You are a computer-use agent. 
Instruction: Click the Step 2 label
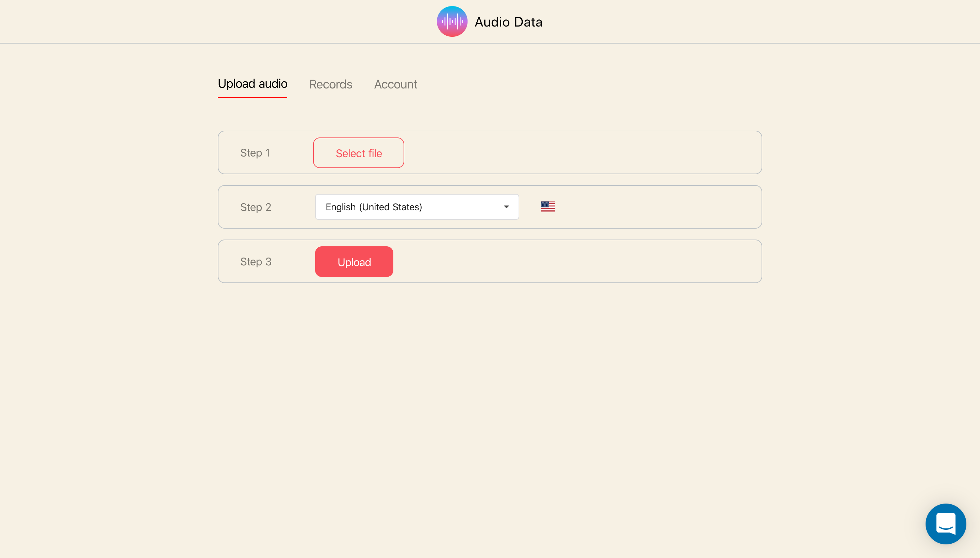[x=256, y=207]
